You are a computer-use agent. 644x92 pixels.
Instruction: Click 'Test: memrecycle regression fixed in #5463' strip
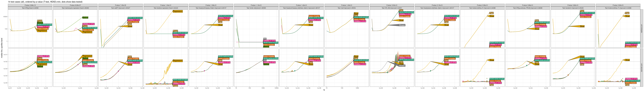click(75, 8)
